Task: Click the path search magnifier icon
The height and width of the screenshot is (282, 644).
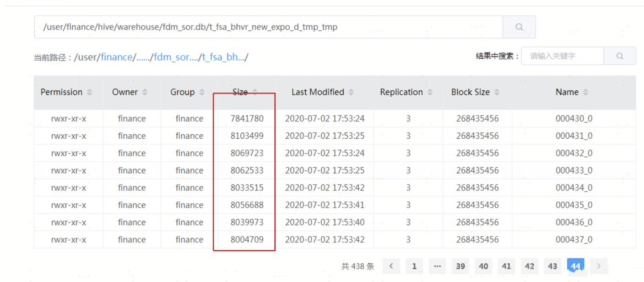Action: click(x=519, y=27)
